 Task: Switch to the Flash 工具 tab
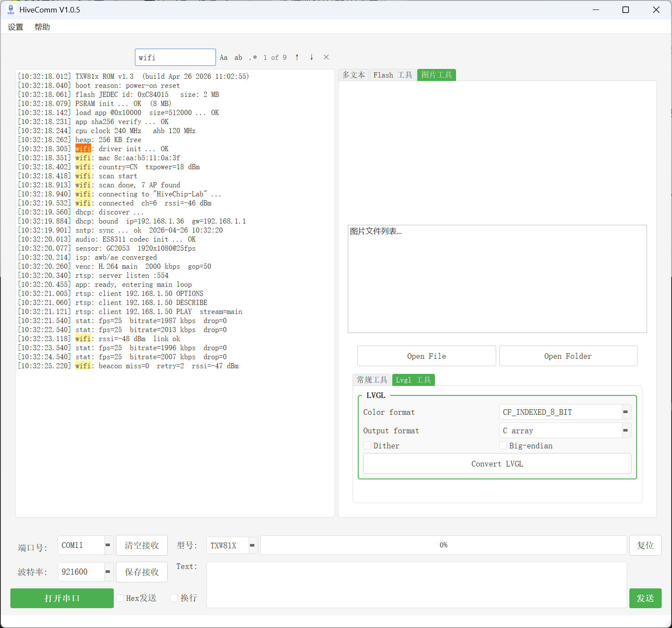(x=393, y=75)
